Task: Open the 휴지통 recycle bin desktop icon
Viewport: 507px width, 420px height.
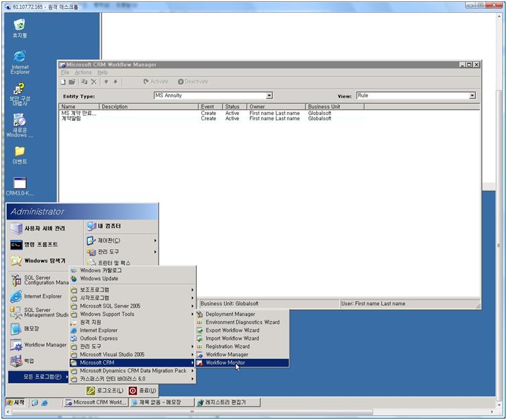Action: pos(19,28)
